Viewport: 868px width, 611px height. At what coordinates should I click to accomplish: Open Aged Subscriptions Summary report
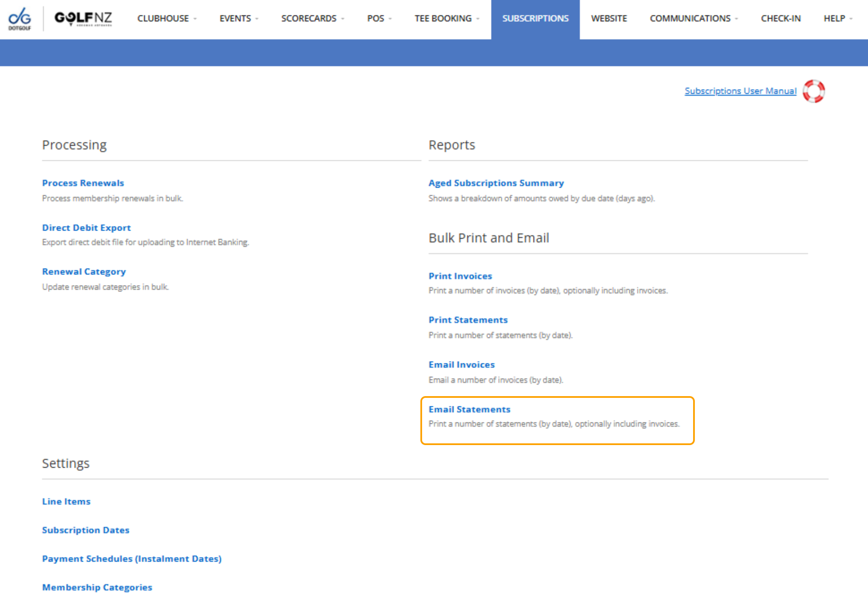pyautogui.click(x=496, y=183)
